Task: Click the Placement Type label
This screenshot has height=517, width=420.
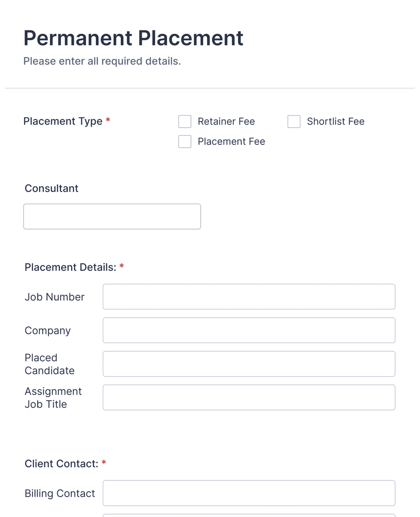Action: 62,121
